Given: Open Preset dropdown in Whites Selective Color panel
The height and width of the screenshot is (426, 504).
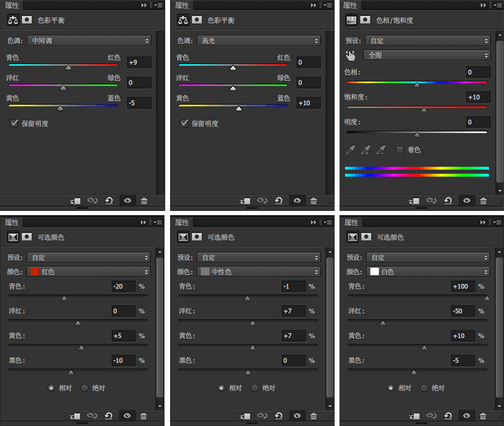Looking at the screenshot, I should point(428,258).
